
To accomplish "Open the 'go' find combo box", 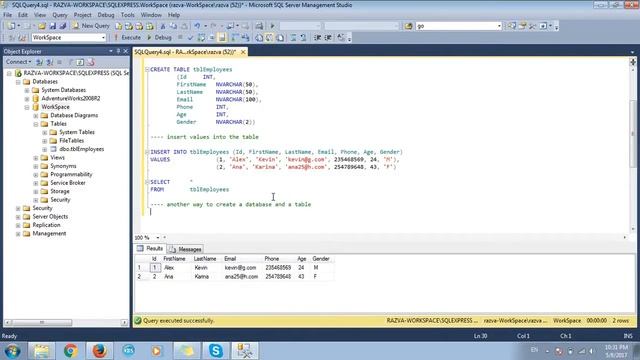I will point(499,26).
